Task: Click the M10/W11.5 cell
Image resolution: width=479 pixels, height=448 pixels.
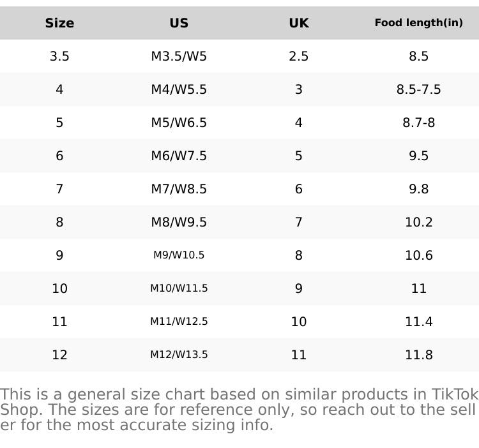Action: click(x=179, y=288)
